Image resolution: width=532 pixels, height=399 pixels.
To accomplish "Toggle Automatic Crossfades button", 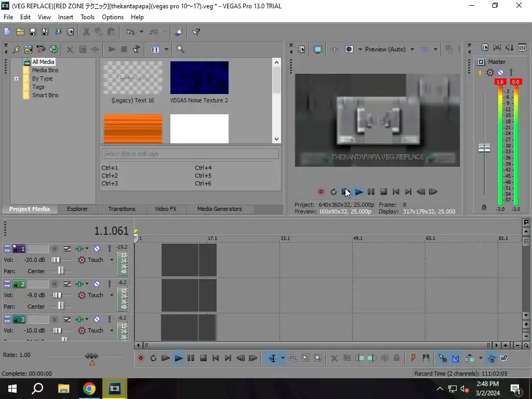I will tap(455, 358).
